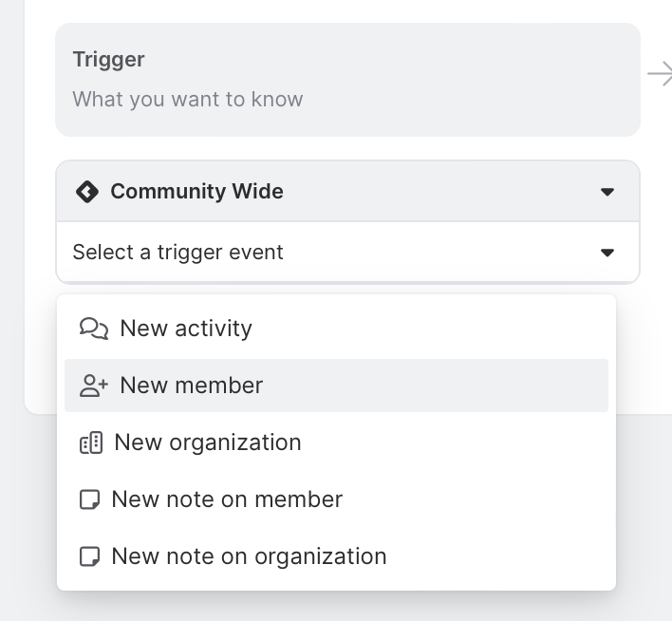Choose New note on organization option

pyautogui.click(x=249, y=556)
